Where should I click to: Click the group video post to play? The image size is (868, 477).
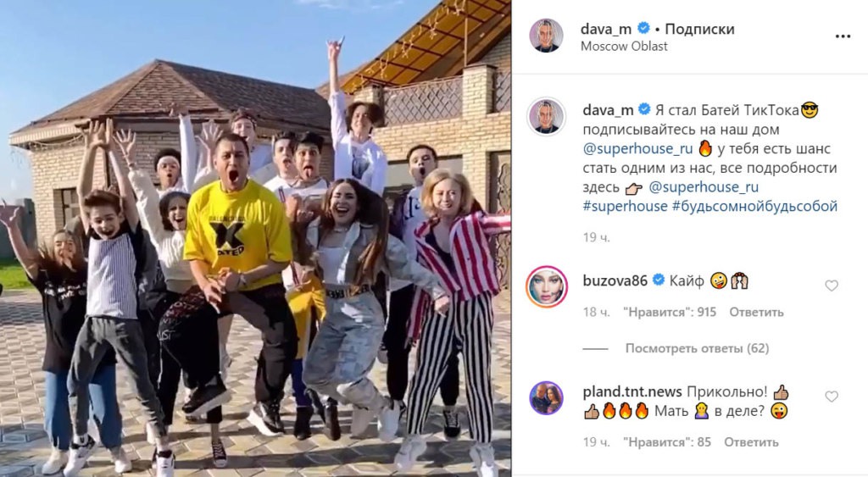tap(255, 239)
